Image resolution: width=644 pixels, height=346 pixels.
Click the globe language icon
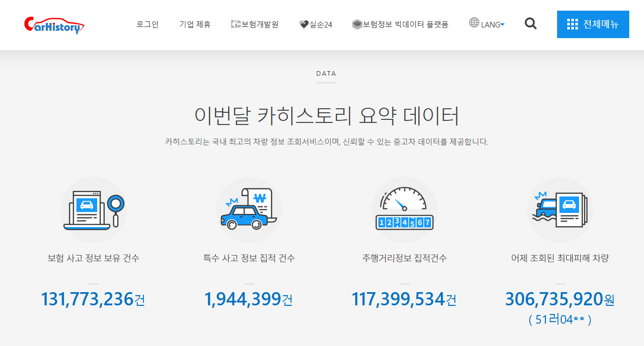(x=474, y=22)
